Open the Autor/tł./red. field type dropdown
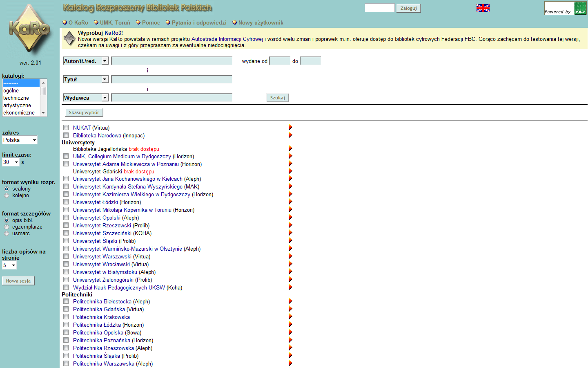The height and width of the screenshot is (368, 588). point(86,61)
